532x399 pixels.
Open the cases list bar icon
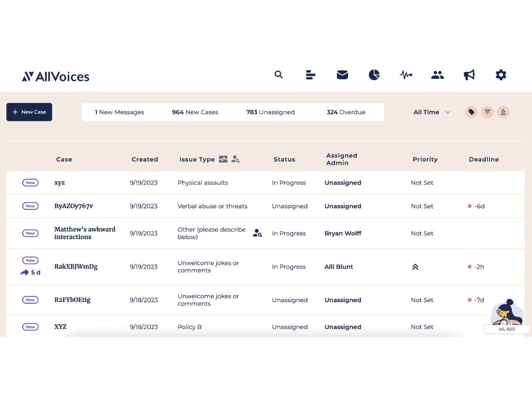[x=310, y=75]
